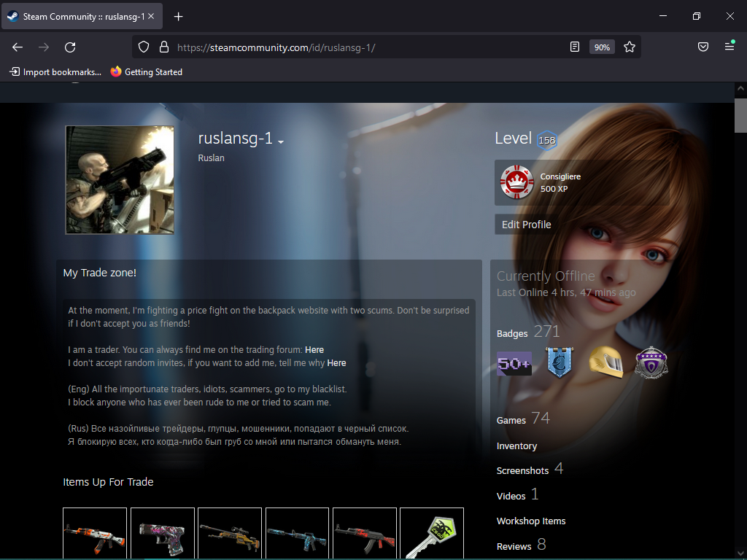Expand the ruslansg-1 name history dropdown arrow
This screenshot has height=560, width=747.
(x=281, y=141)
